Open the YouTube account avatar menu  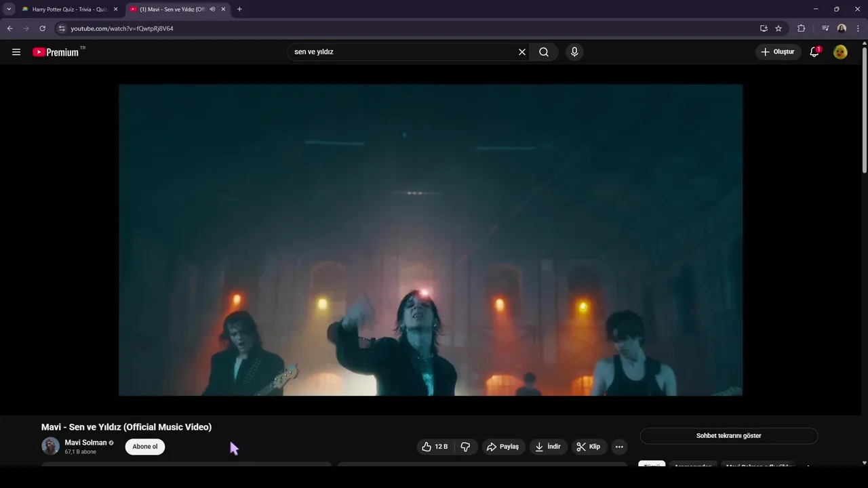pos(840,52)
